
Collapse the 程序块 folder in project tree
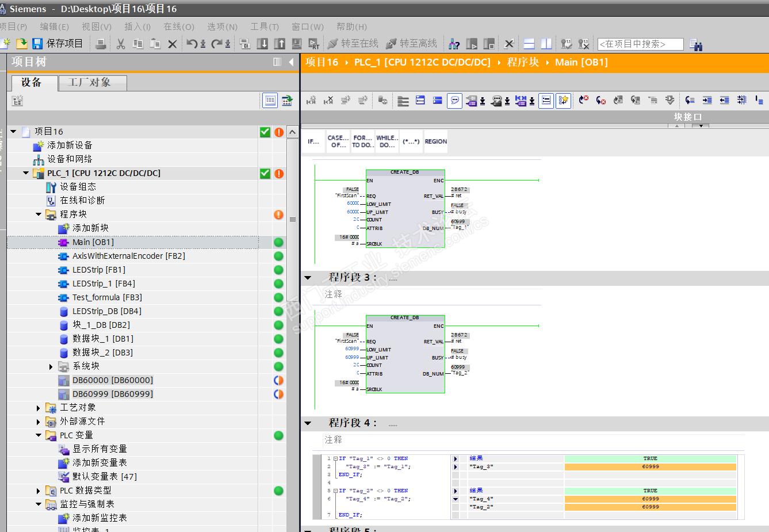click(x=39, y=215)
